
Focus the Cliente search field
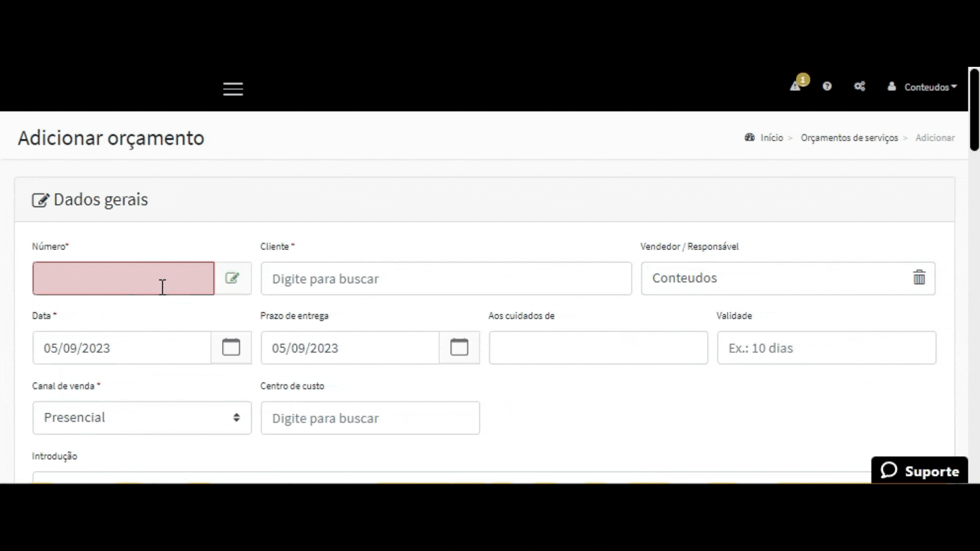pos(446,279)
